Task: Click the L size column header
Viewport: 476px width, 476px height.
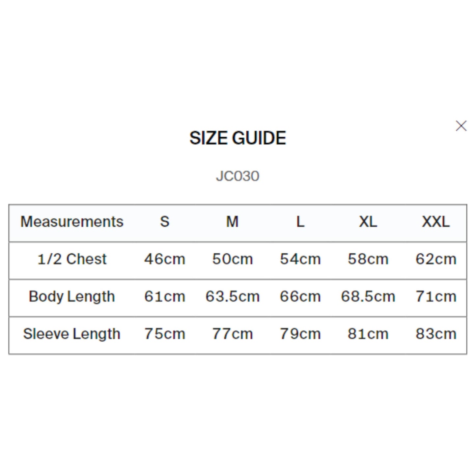Action: pyautogui.click(x=300, y=222)
